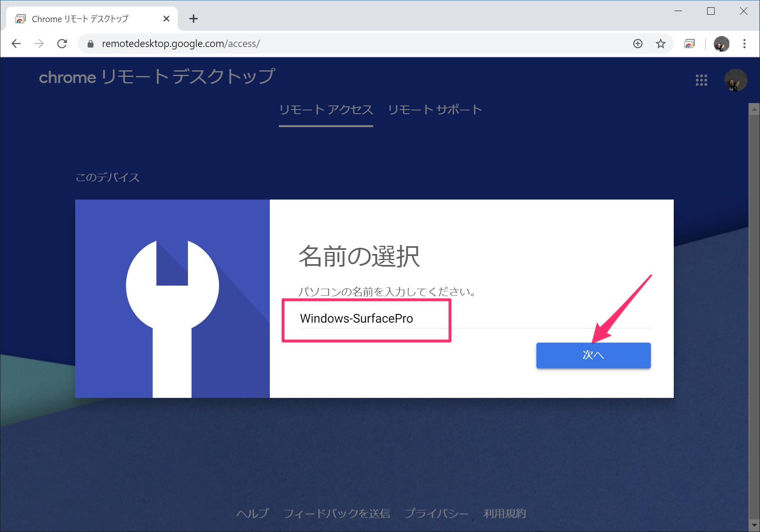The width and height of the screenshot is (760, 532).
Task: Click the パソコンの名前を入力してください text
Action: pos(387,292)
